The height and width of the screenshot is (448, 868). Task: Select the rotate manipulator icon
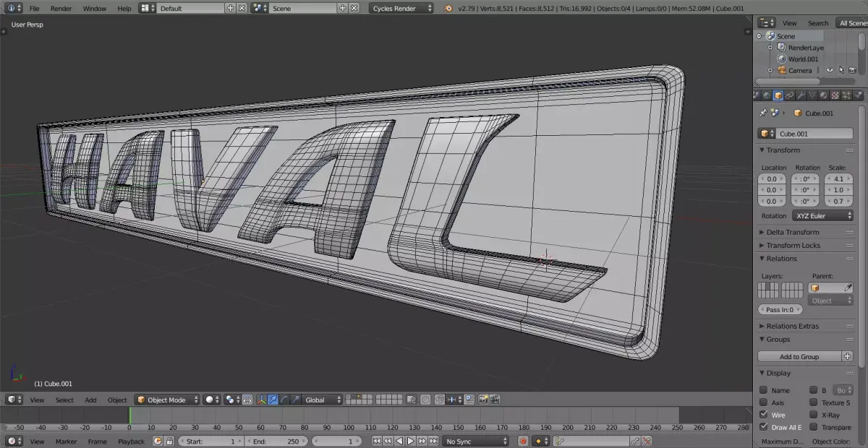tap(284, 400)
